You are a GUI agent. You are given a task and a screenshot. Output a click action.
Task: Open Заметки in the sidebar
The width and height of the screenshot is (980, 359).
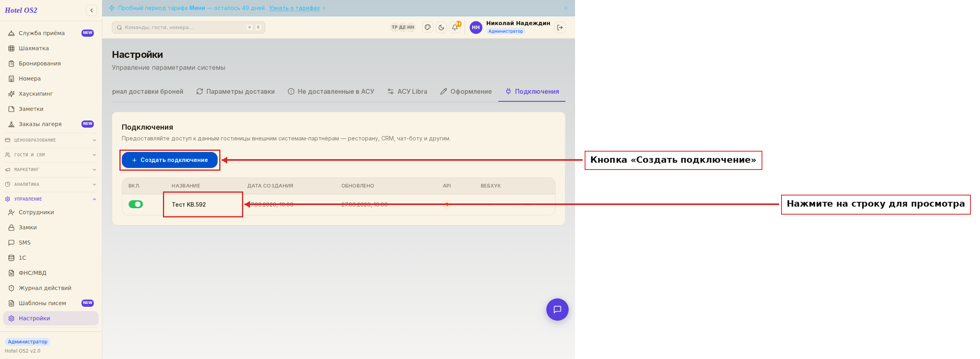pos(51,109)
